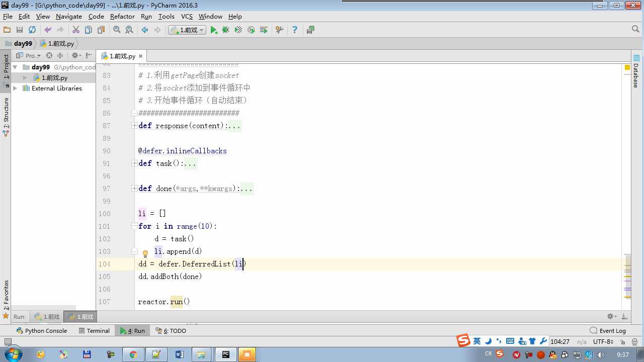
Task: Expand the 1.前戏.py tree node
Action: pyautogui.click(x=25, y=78)
